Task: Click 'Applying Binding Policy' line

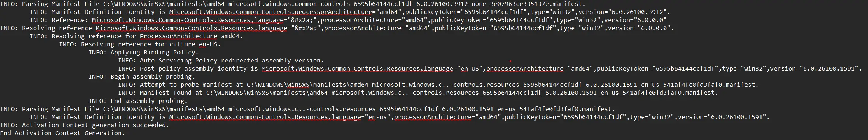Action: (143, 52)
